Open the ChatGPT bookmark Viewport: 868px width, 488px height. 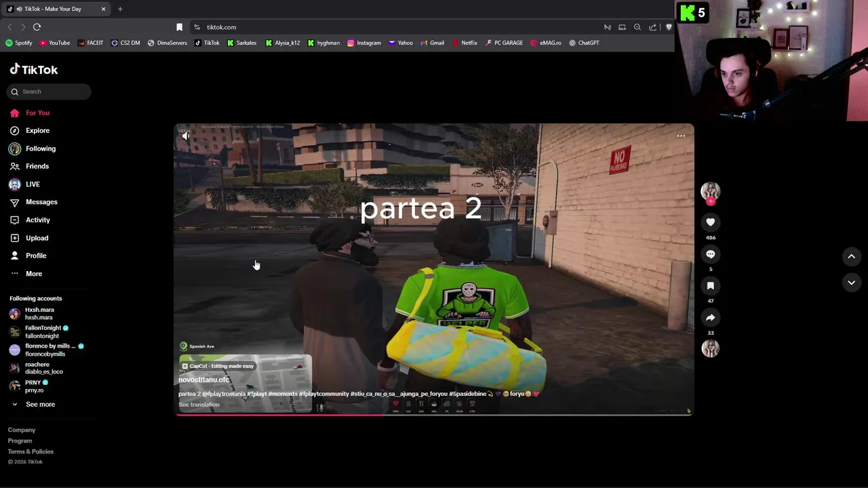(584, 43)
